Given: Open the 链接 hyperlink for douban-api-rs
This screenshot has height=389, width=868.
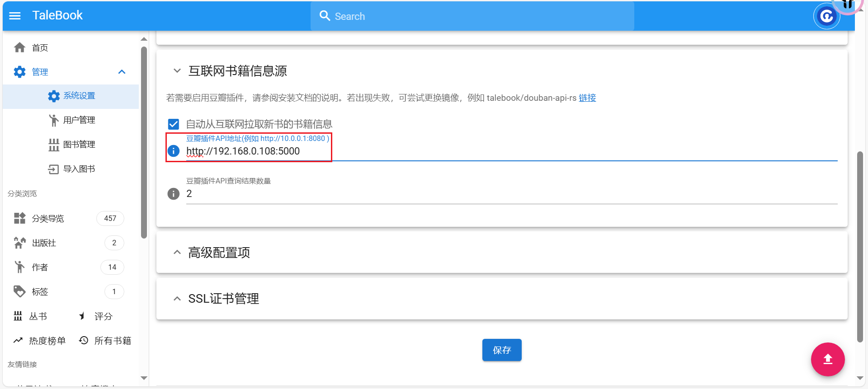Looking at the screenshot, I should click(x=587, y=98).
